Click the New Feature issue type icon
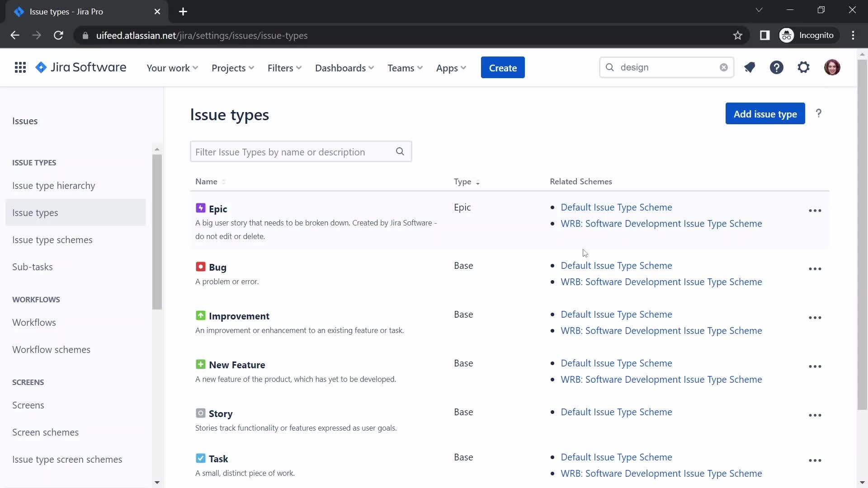 tap(200, 364)
